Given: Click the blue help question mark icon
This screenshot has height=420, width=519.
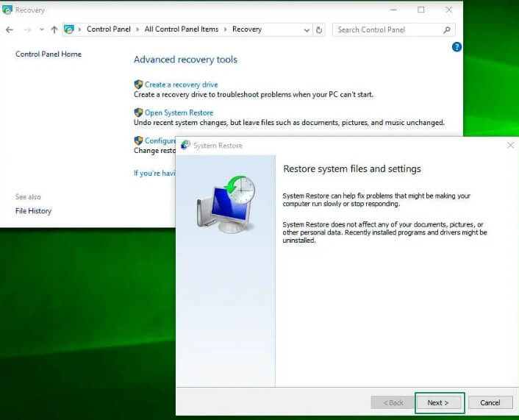Looking at the screenshot, I should pos(457,47).
